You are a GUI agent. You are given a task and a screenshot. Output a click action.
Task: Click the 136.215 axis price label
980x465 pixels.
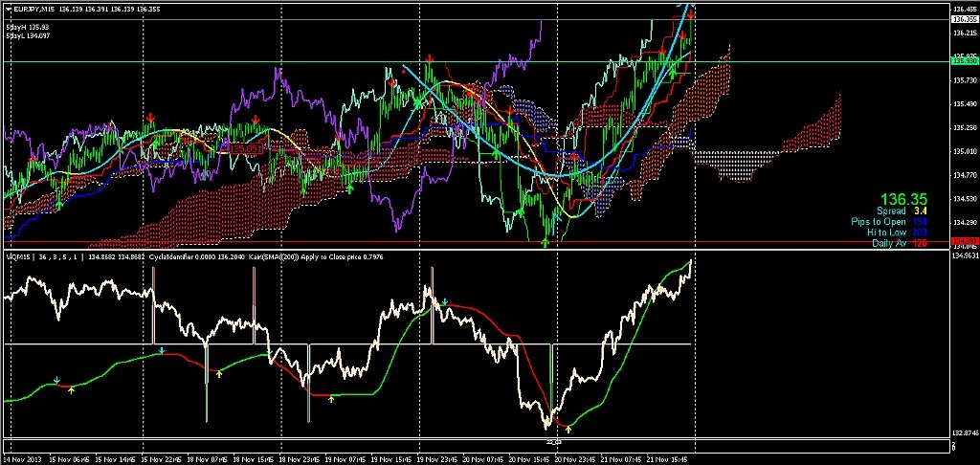pyautogui.click(x=966, y=33)
